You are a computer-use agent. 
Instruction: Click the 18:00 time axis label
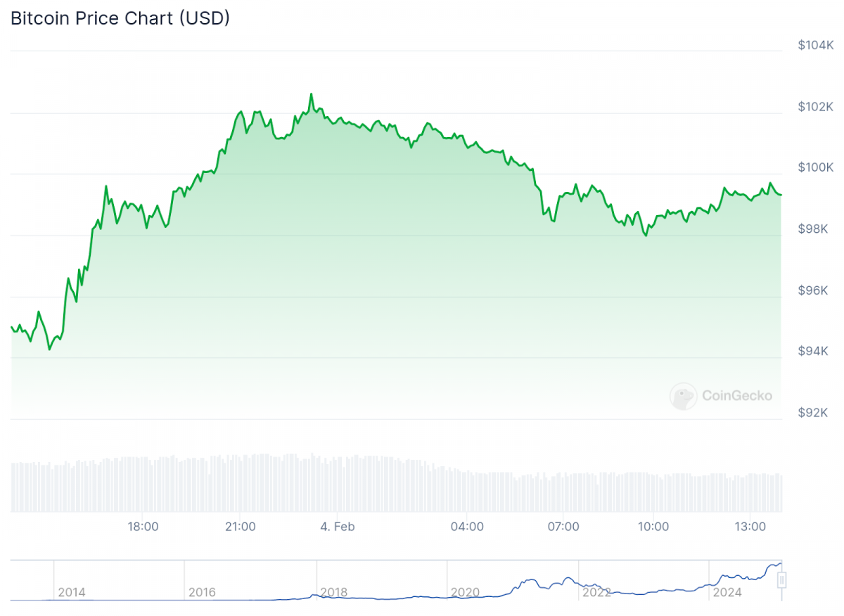[x=143, y=527]
